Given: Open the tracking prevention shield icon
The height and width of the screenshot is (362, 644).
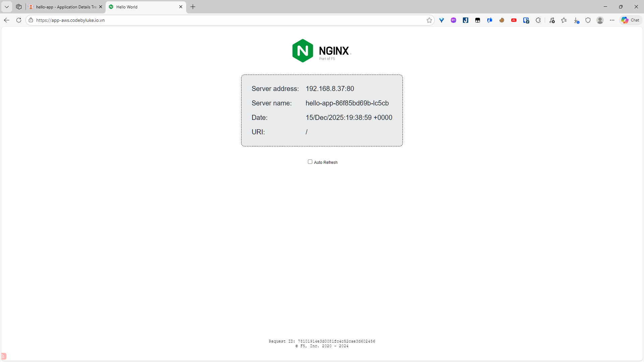Looking at the screenshot, I should (588, 20).
